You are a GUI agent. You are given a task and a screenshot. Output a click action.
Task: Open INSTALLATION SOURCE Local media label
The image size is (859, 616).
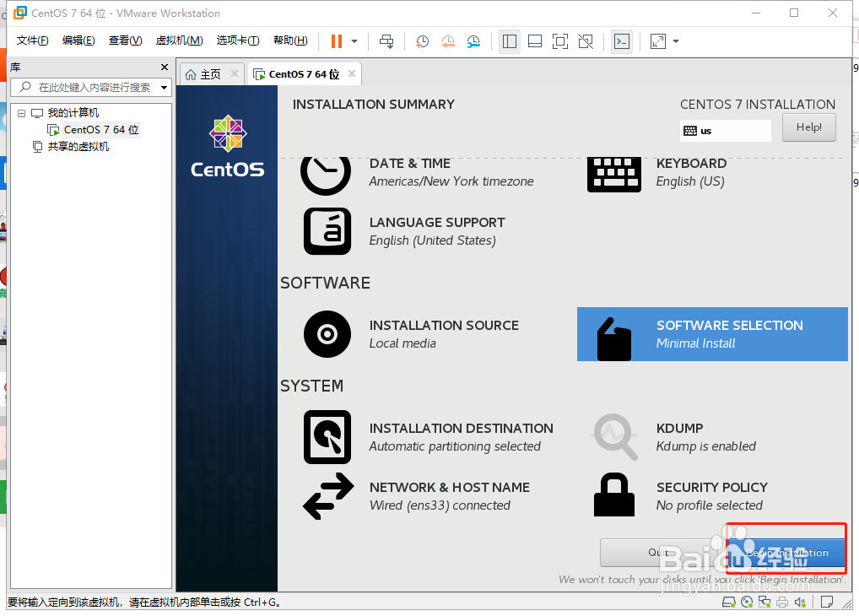coord(444,334)
